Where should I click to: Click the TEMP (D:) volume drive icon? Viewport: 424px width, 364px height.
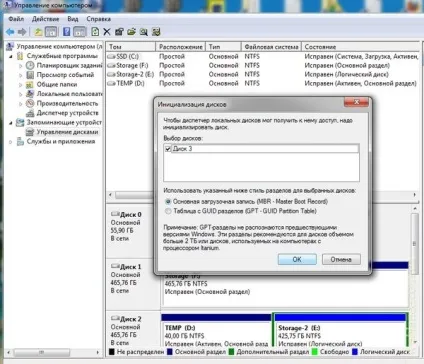pos(111,84)
